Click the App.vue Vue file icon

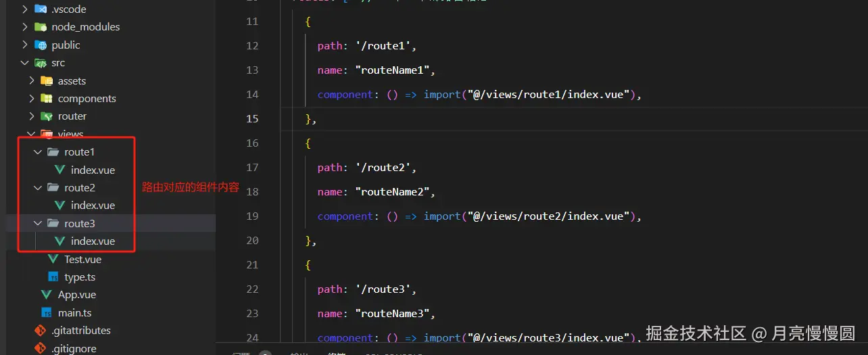pyautogui.click(x=47, y=295)
